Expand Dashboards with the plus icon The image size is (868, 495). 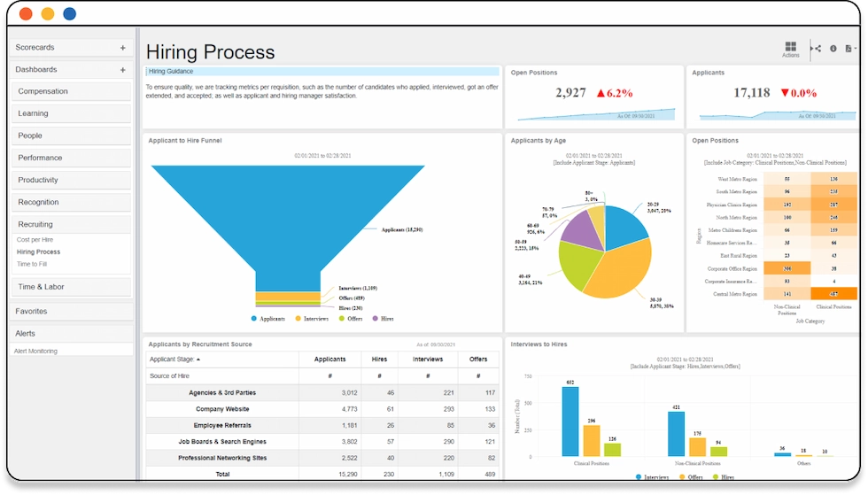click(x=123, y=69)
